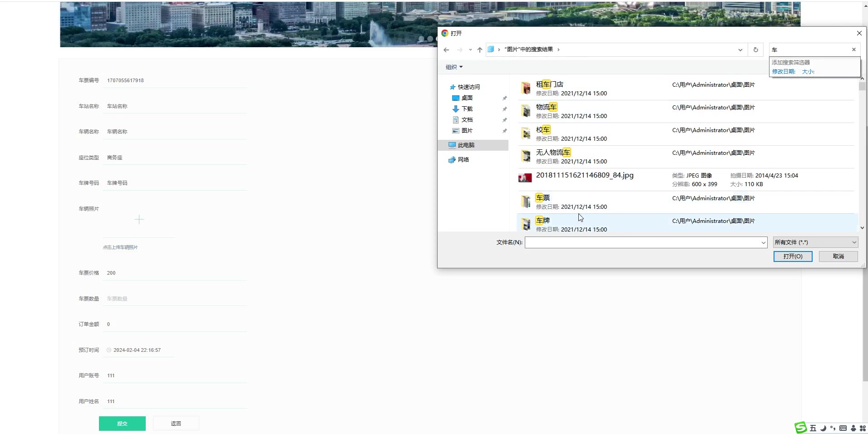Click the 车票价格 field showing 200
The image size is (868, 434).
175,273
